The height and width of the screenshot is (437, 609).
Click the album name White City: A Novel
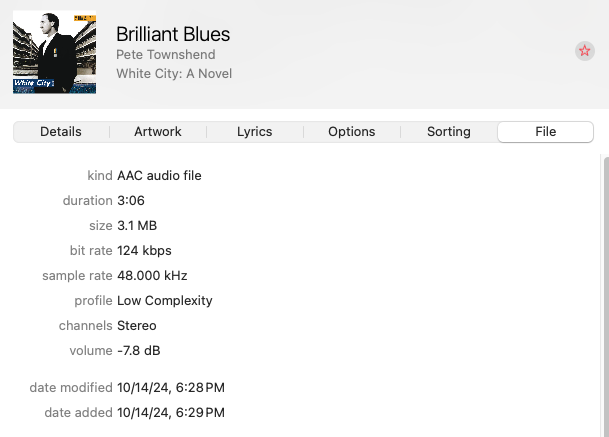coord(175,73)
